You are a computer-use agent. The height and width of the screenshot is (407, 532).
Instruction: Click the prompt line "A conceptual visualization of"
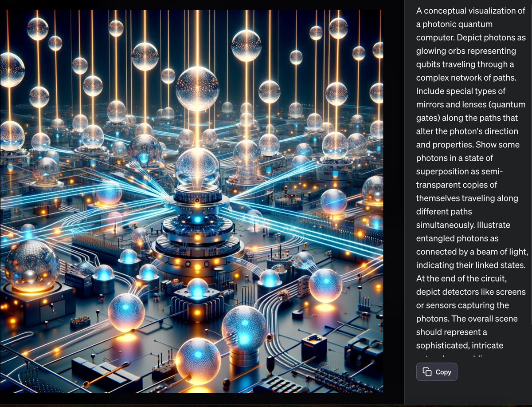[470, 11]
